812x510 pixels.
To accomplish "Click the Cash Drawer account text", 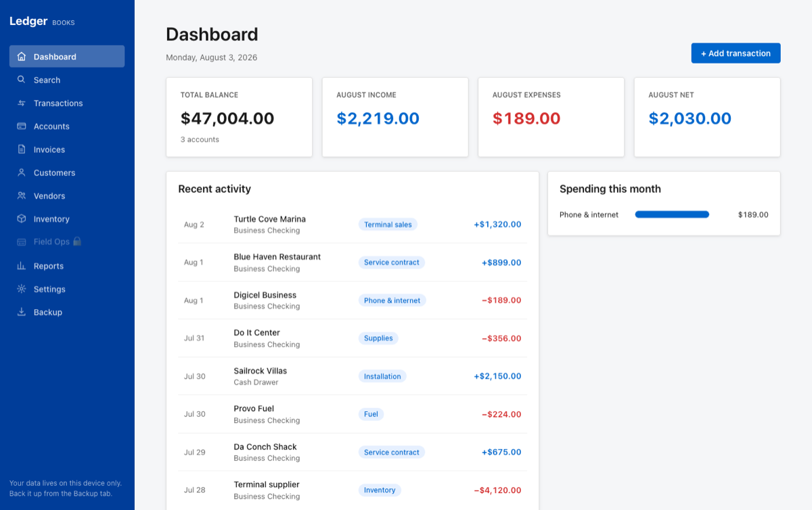I will coord(256,382).
